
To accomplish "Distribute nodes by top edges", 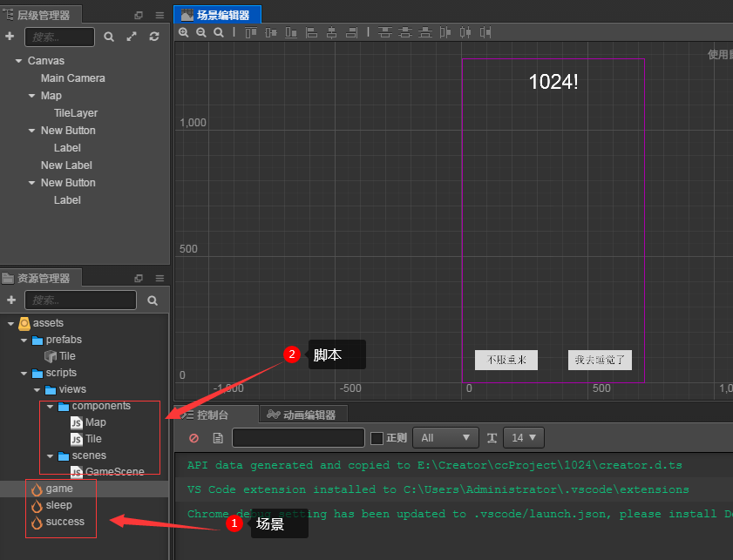I will pyautogui.click(x=384, y=32).
